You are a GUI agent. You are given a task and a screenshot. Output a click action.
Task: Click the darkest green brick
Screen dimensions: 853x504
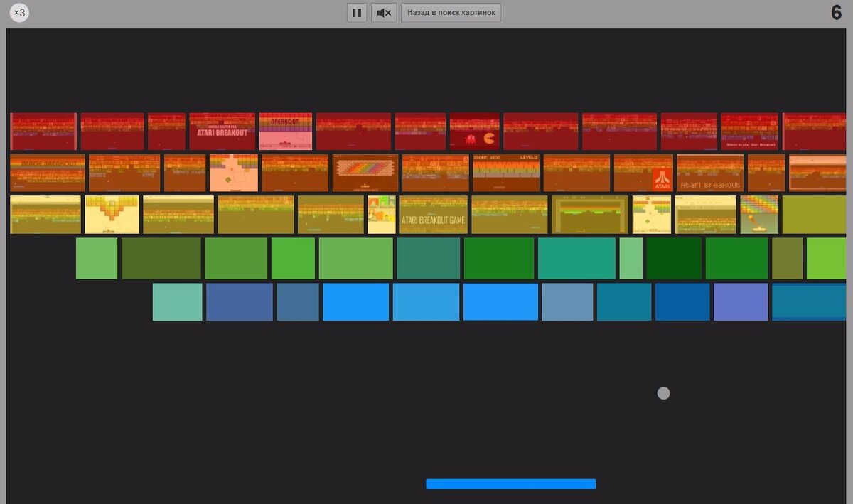click(674, 259)
